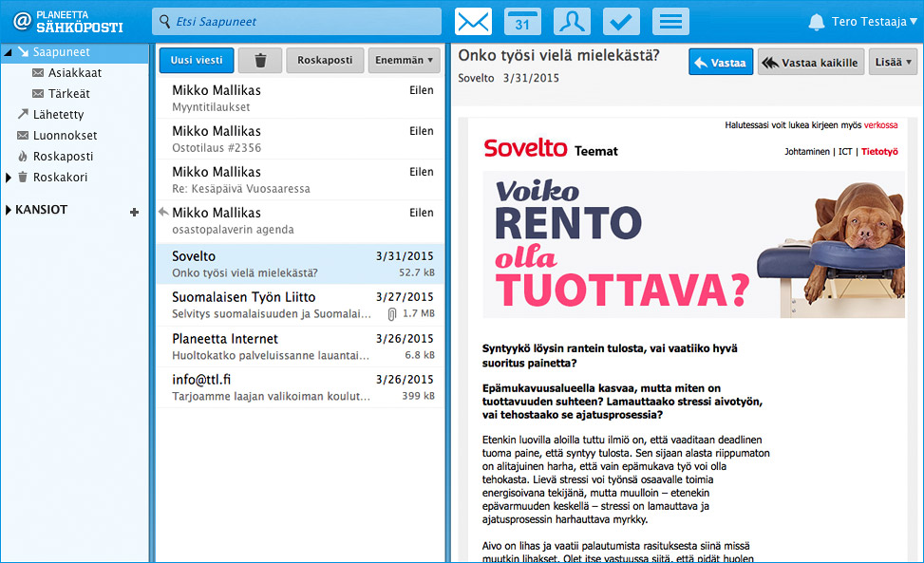Open the Lisää dropdown
This screenshot has height=563, width=924.
pos(893,62)
